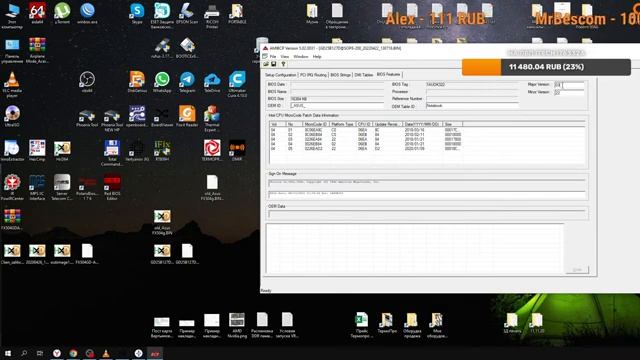Select the aida64 desktop shortcut
This screenshot has height=360, width=640.
click(37, 14)
